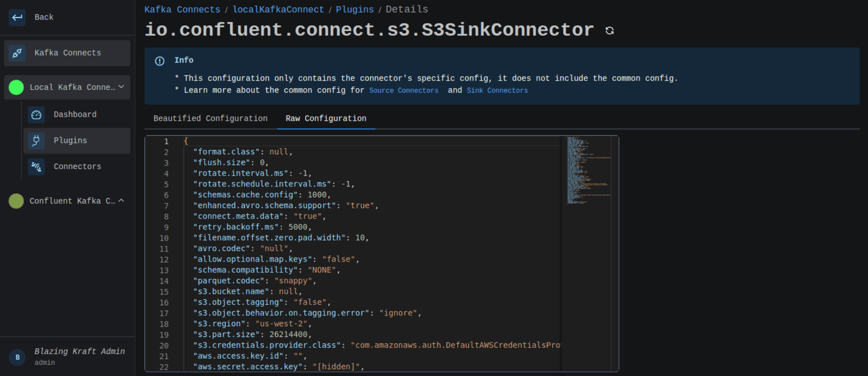Go back using the Back label
Screen dimensions: 868x376
(x=44, y=17)
